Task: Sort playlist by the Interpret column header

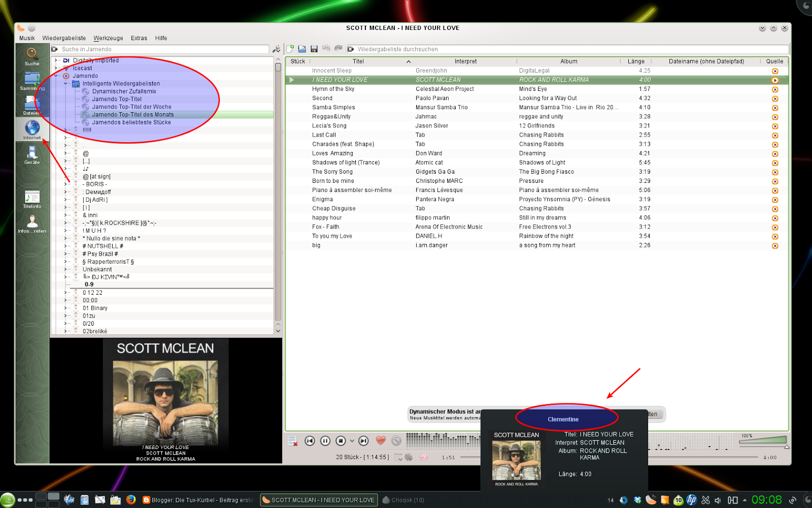Action: [x=465, y=61]
